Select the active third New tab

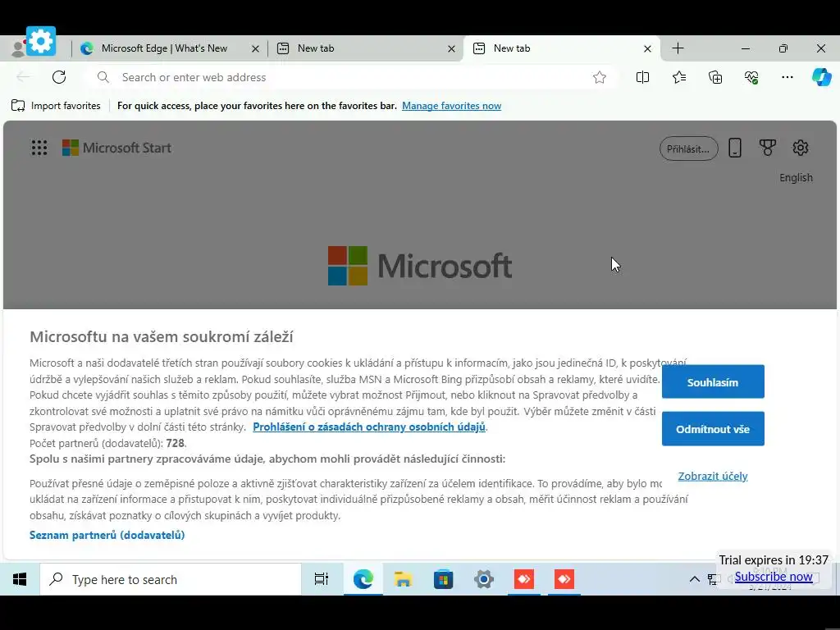pyautogui.click(x=561, y=48)
